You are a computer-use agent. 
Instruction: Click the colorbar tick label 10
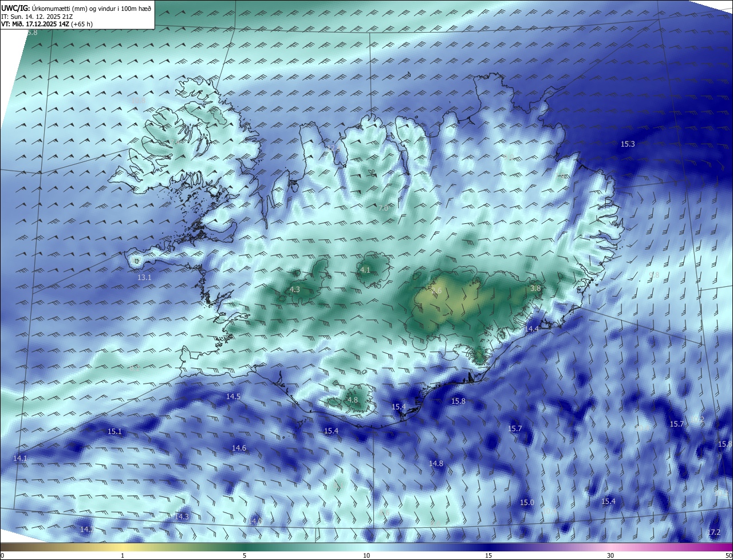[x=366, y=555]
